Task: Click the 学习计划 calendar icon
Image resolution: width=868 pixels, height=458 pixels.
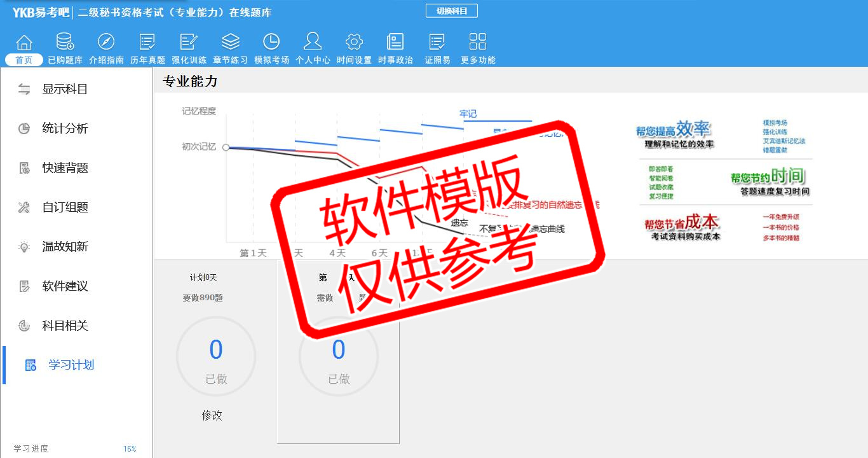Action: coord(31,365)
